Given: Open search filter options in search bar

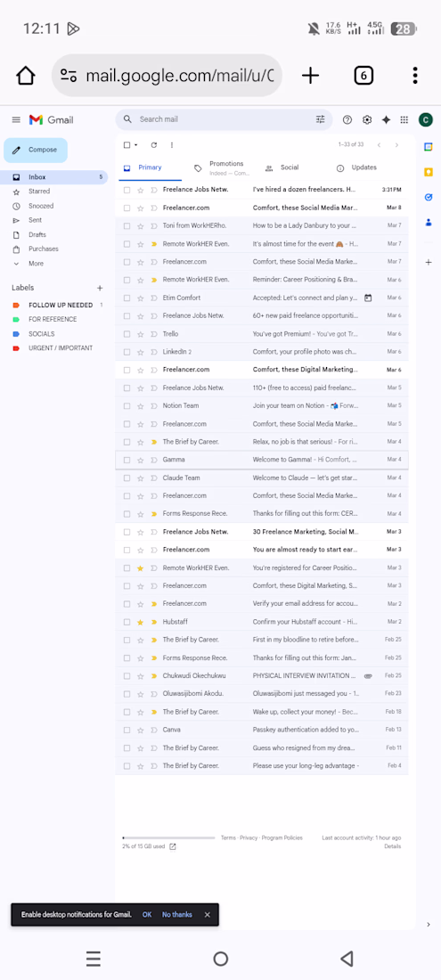Looking at the screenshot, I should coord(321,119).
